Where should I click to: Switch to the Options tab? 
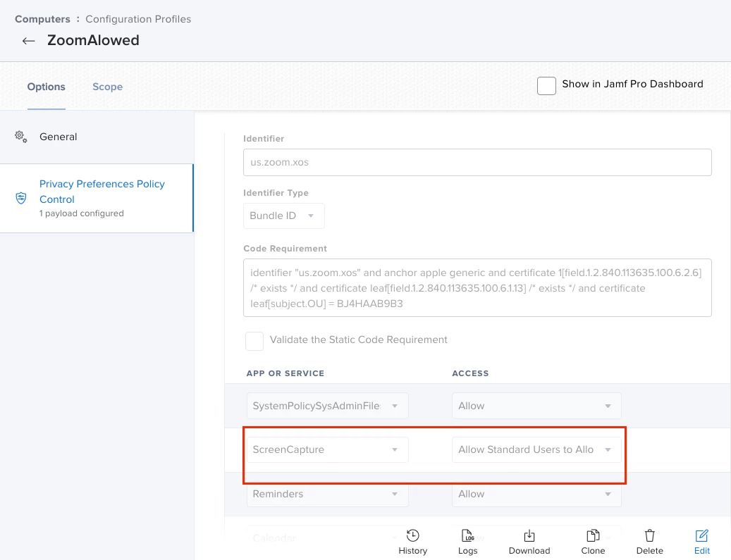(x=46, y=87)
